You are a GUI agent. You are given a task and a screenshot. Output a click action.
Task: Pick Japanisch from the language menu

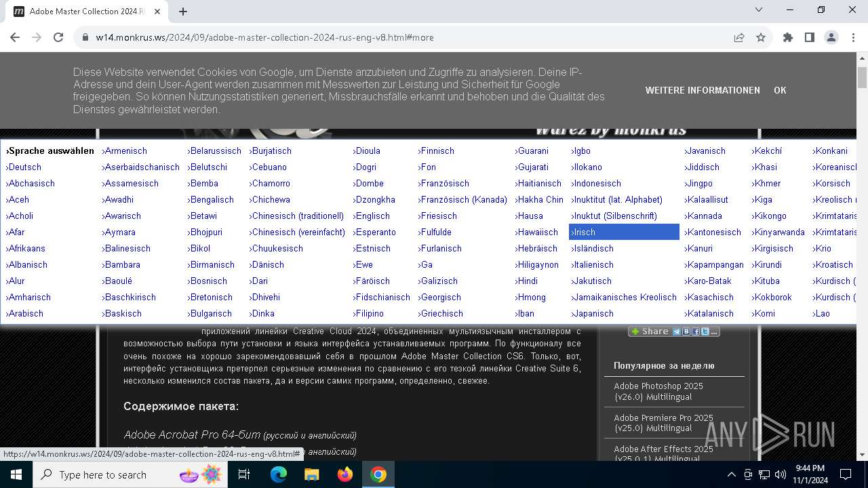[x=592, y=313]
